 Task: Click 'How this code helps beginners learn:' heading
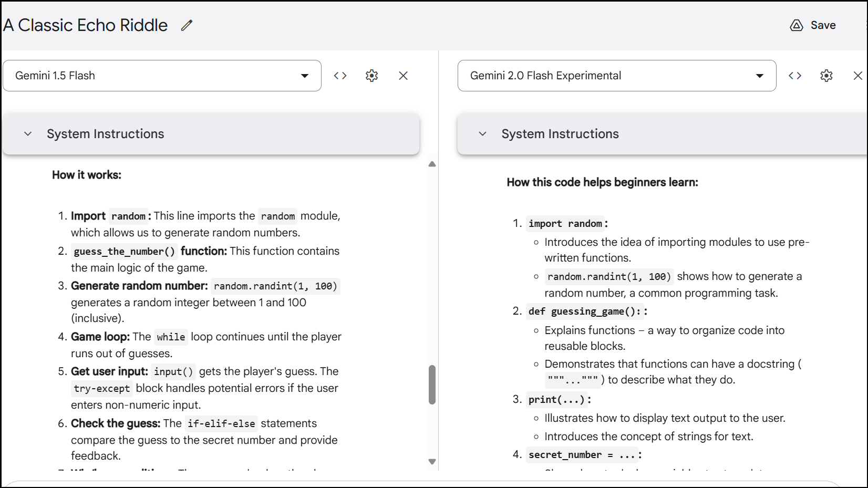(x=603, y=182)
